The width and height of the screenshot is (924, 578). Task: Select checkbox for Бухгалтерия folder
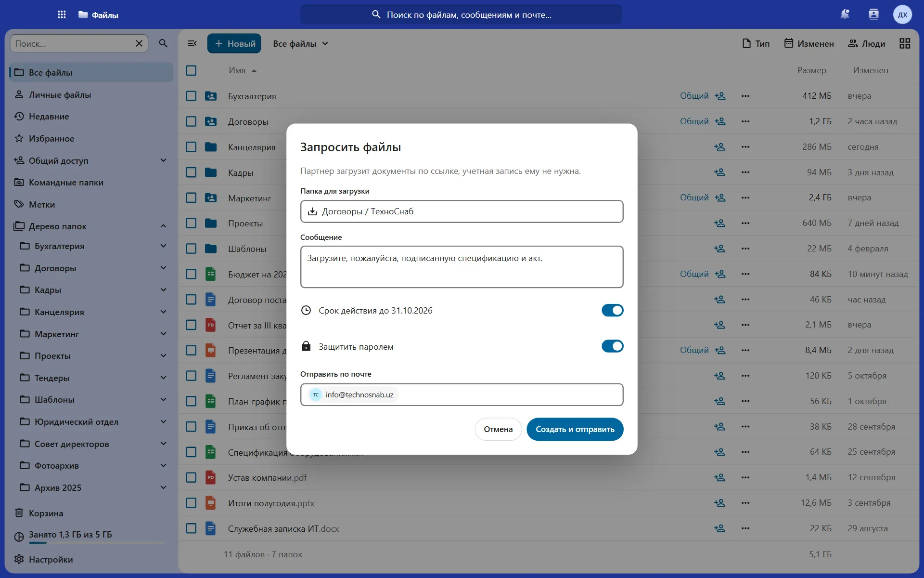click(191, 96)
